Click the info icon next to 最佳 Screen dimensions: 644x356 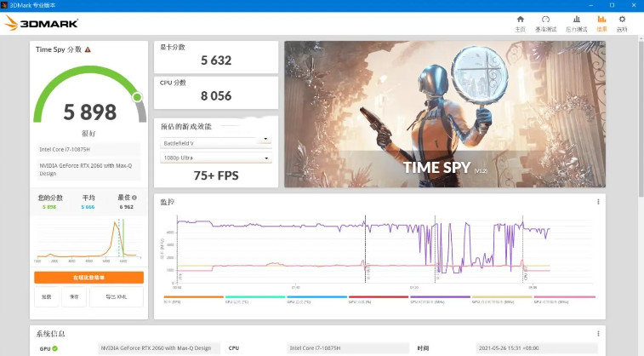[x=134, y=198]
